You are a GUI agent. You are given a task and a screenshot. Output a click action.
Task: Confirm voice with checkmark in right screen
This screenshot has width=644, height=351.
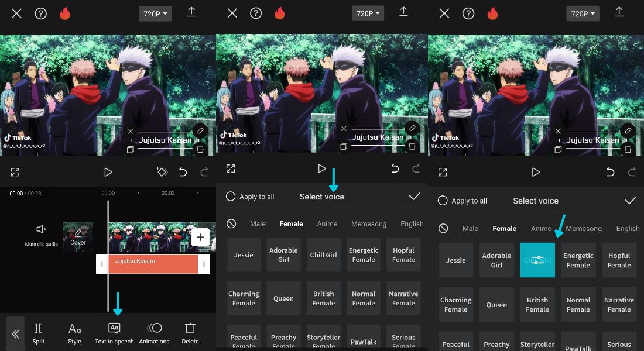(x=630, y=200)
